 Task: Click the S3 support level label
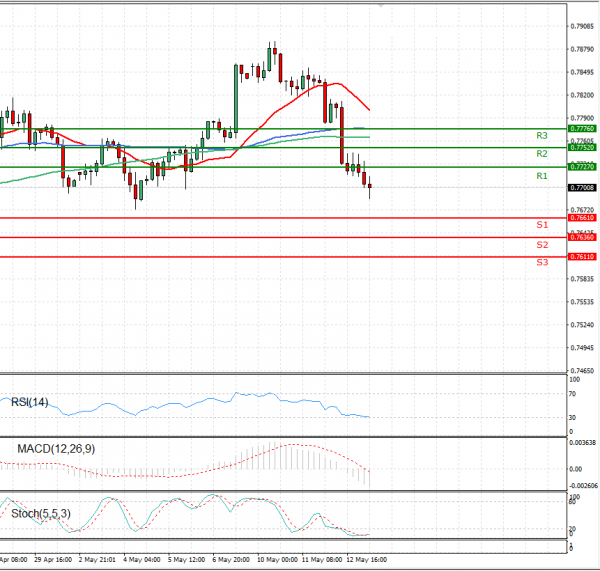click(x=541, y=262)
